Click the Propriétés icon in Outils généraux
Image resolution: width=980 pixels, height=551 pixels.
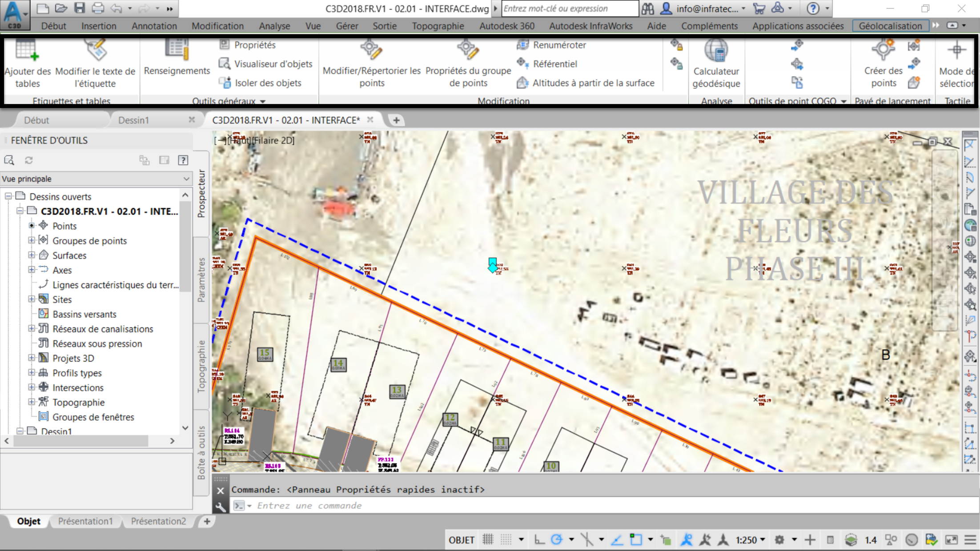[x=225, y=44]
